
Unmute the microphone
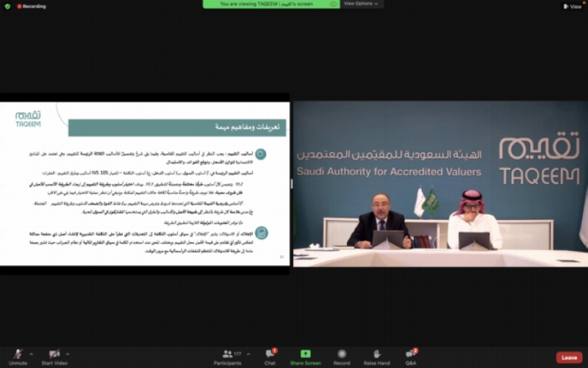click(x=18, y=357)
